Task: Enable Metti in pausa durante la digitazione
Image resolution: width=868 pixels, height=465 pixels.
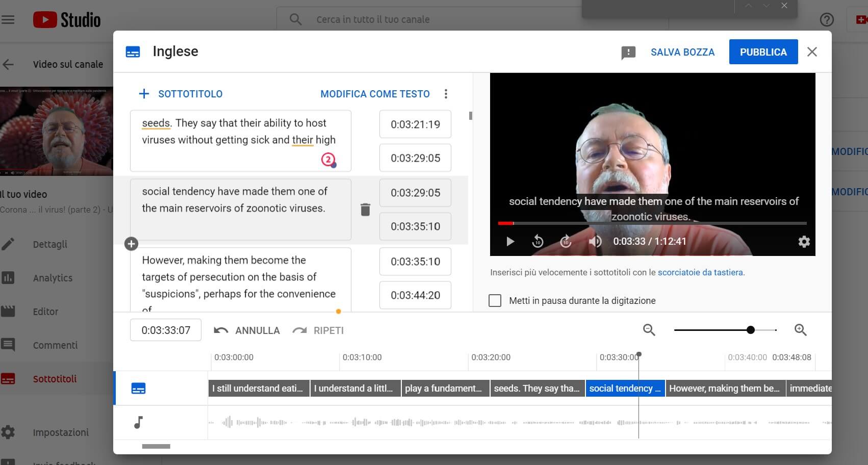Action: pyautogui.click(x=495, y=301)
